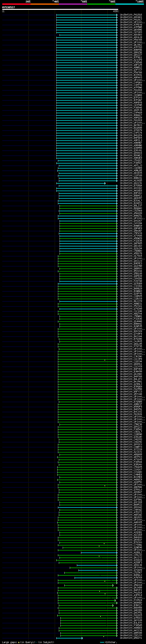Viewport: 146px width, 644px height.
Task: Click hit label UniRef100_C5Z5K8
Action: tap(131, 211)
